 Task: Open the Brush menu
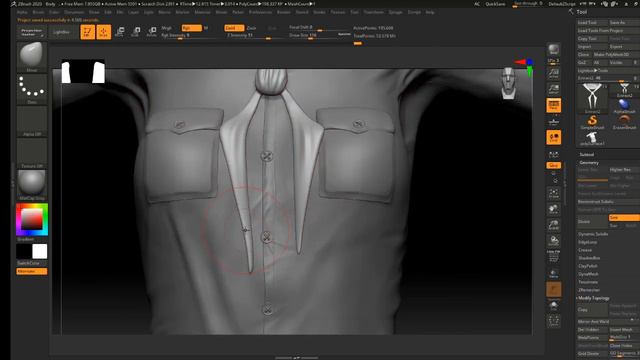[38, 12]
